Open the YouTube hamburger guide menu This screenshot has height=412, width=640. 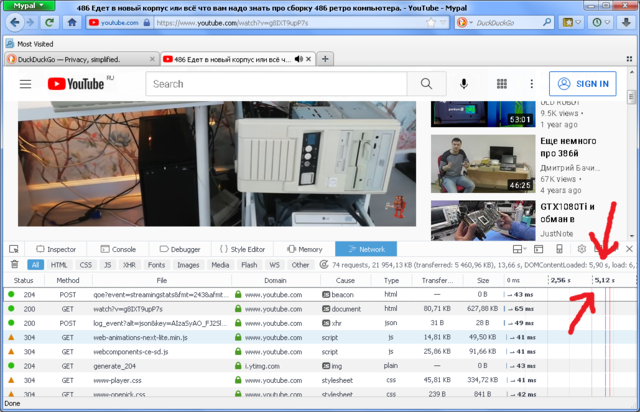[x=26, y=84]
